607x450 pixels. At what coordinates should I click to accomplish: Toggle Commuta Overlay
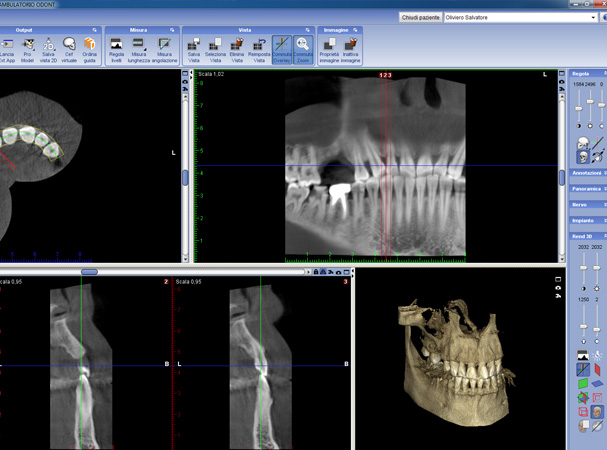click(x=281, y=50)
